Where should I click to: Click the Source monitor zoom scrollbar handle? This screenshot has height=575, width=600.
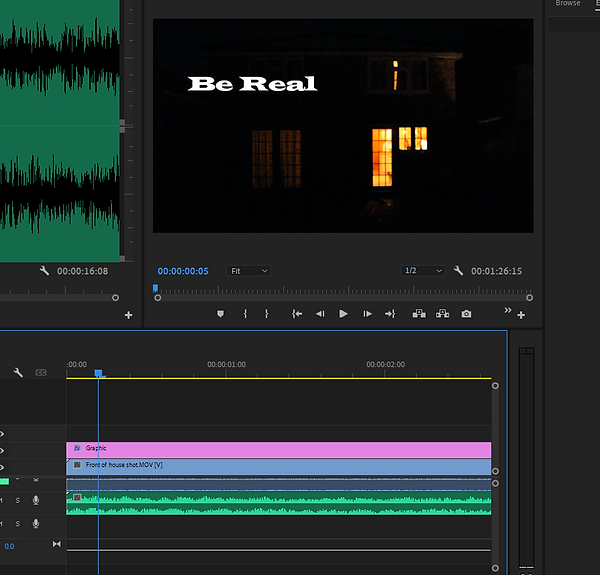tap(115, 298)
